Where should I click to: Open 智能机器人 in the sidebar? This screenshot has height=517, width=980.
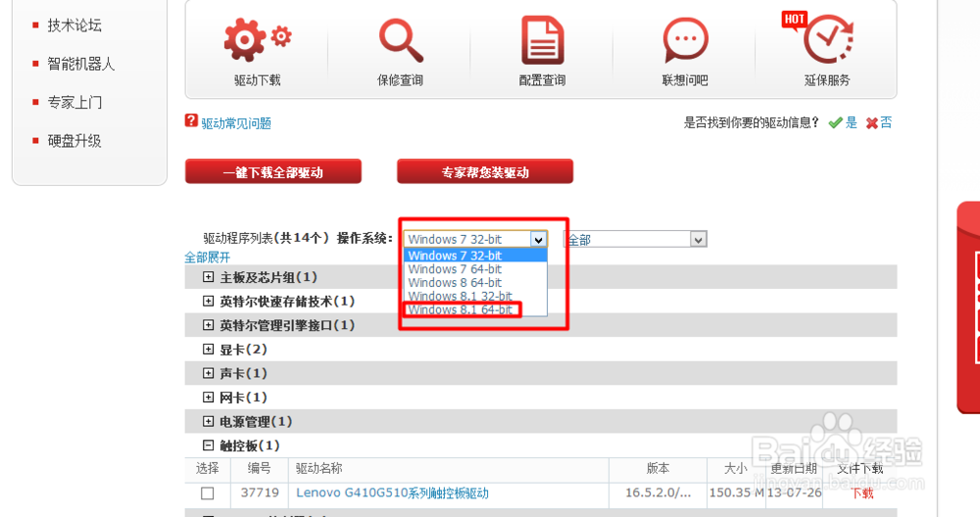tap(81, 64)
